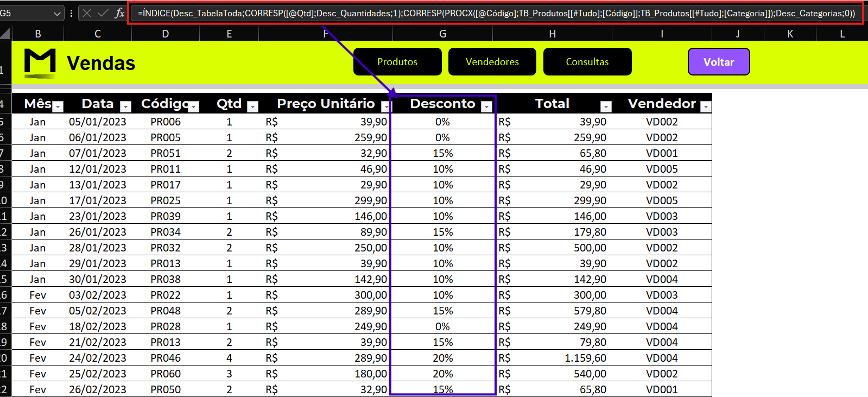Select code cell PR060
The height and width of the screenshot is (397, 868).
pos(166,374)
